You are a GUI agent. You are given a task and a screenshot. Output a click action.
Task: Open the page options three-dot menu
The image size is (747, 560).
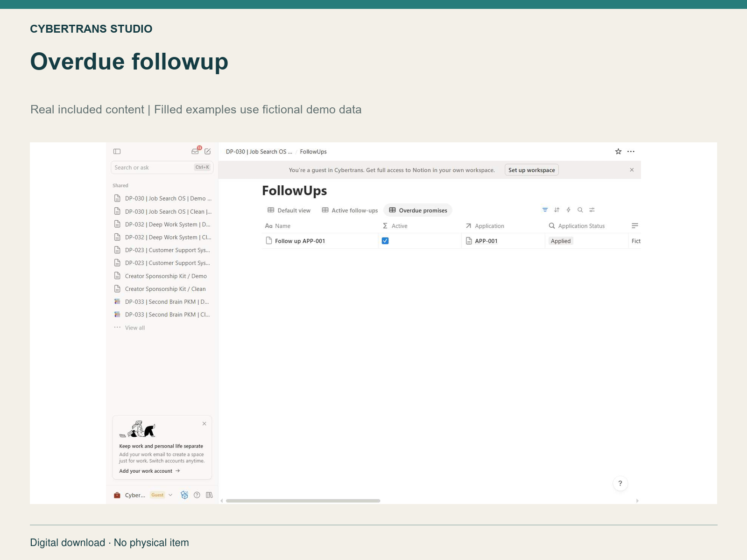631,151
